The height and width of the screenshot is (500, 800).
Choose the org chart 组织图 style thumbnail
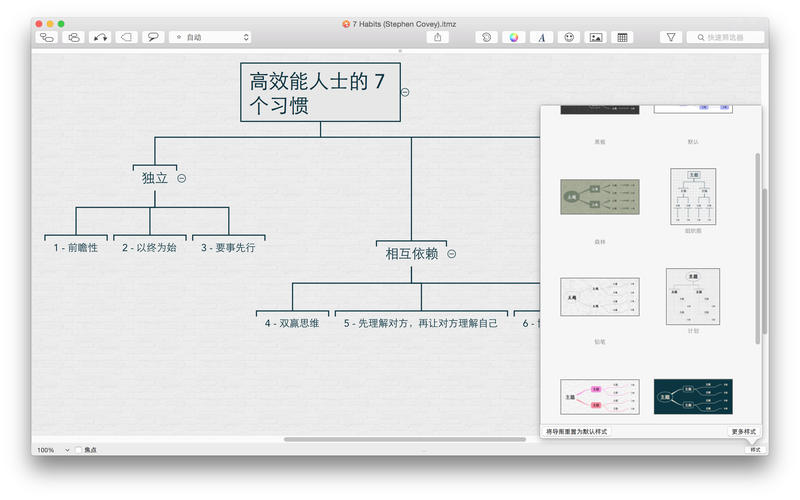[x=693, y=196]
